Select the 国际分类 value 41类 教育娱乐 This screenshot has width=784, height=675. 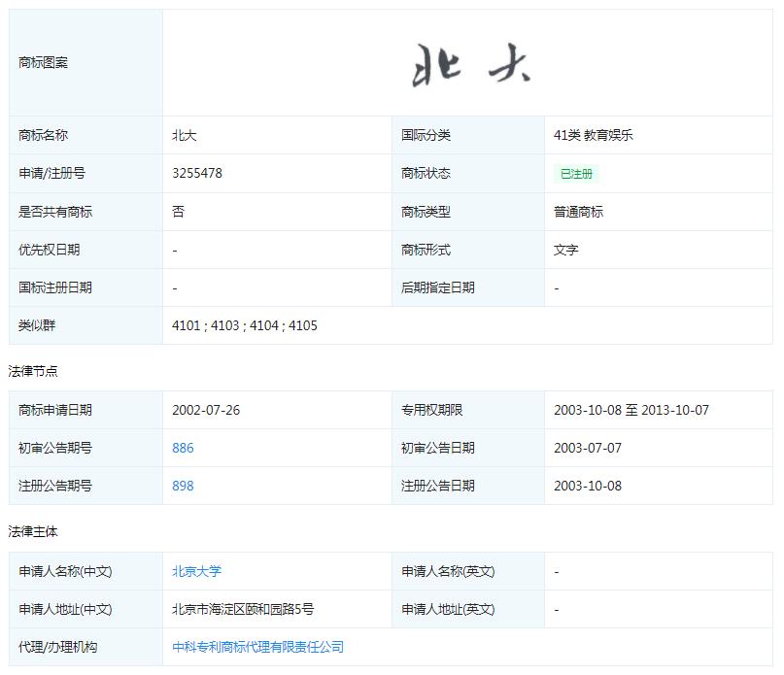coord(591,134)
